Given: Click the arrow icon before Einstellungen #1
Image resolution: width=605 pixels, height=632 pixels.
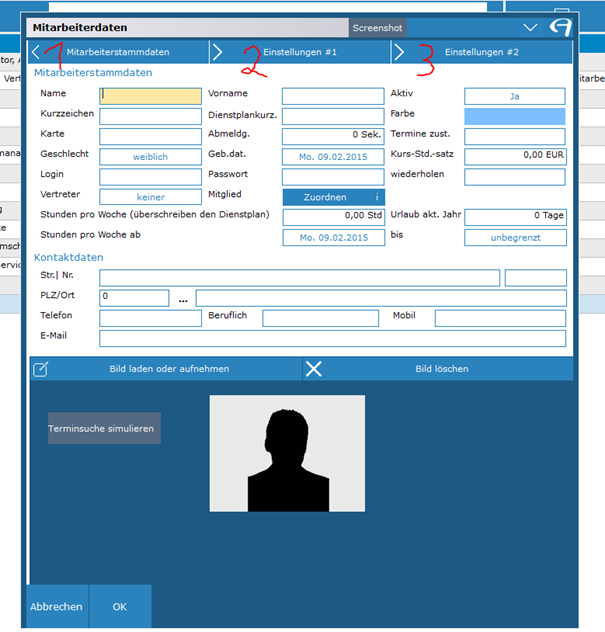Looking at the screenshot, I should coord(218,51).
